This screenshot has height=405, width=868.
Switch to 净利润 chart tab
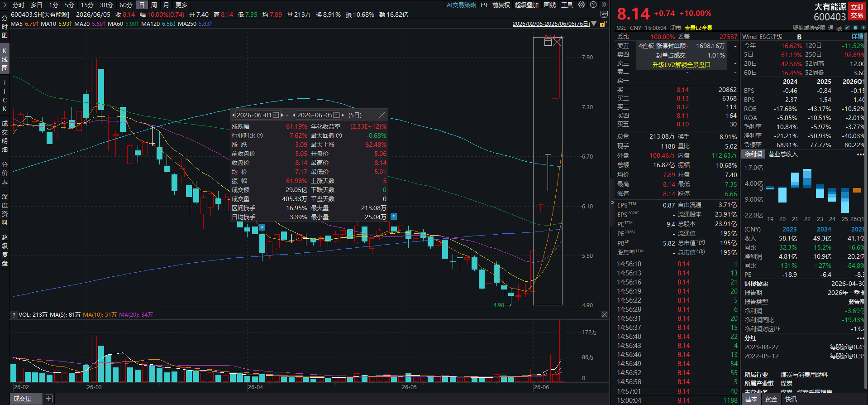pos(754,154)
